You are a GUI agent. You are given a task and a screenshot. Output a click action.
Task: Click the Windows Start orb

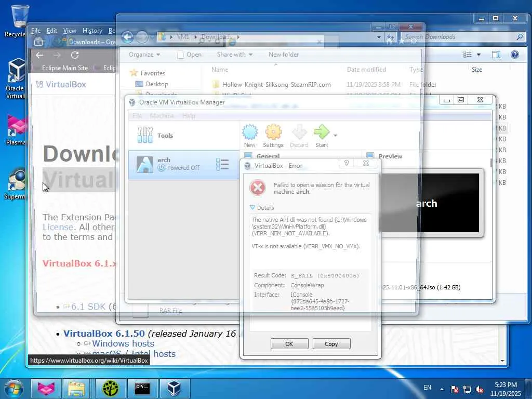14,389
